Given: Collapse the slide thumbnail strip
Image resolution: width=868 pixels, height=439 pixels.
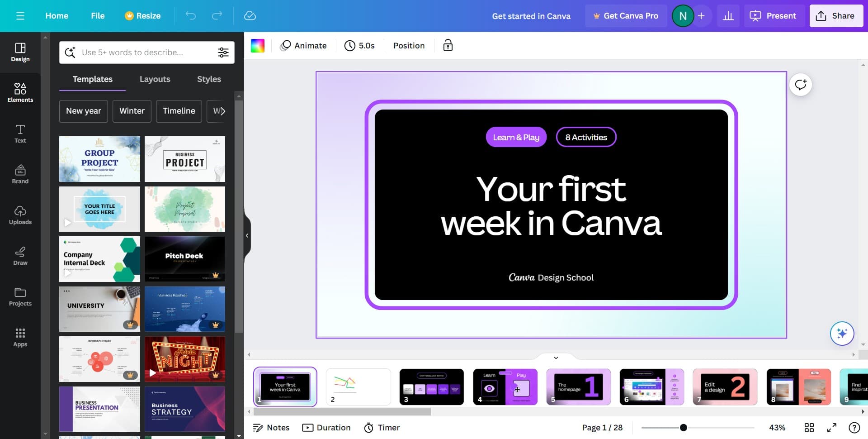Looking at the screenshot, I should [x=556, y=358].
